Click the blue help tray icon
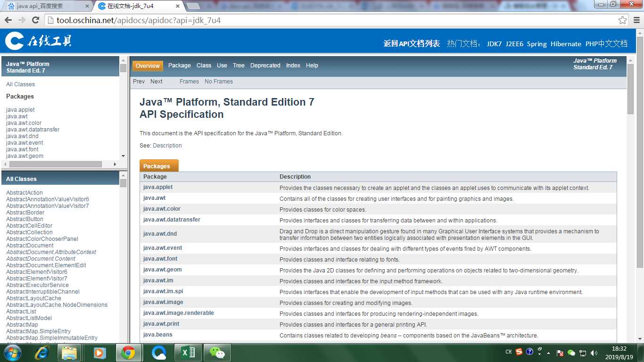The height and width of the screenshot is (362, 644). (x=529, y=352)
